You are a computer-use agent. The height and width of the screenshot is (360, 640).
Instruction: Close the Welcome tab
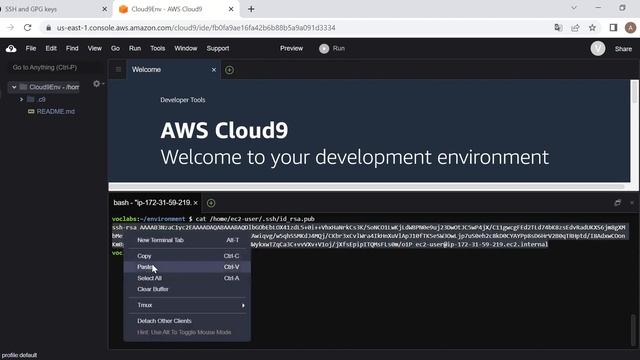[213, 70]
